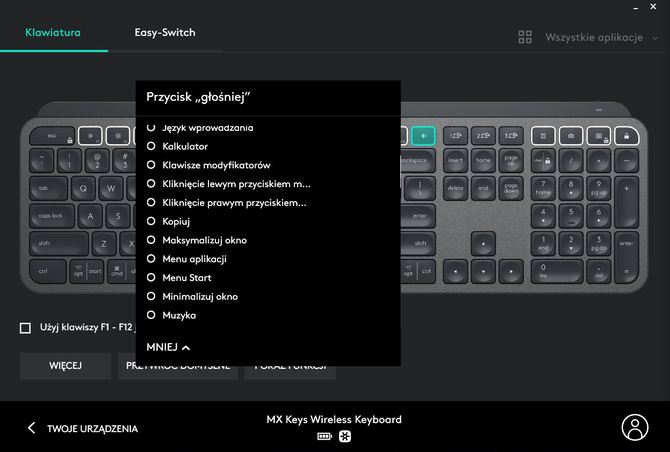
Task: Click the grid icon beside Wszystkie aplikacje
Action: [525, 37]
